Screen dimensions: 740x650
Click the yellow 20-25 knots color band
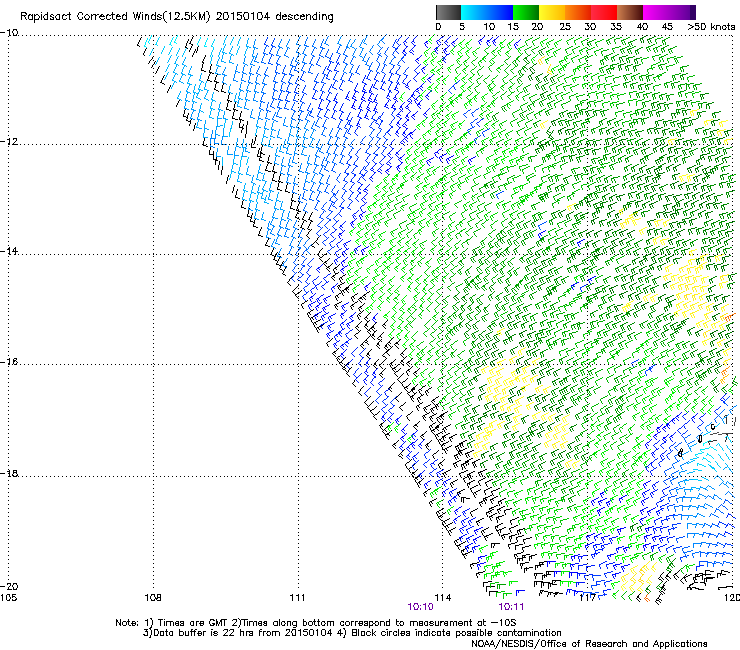pyautogui.click(x=552, y=12)
